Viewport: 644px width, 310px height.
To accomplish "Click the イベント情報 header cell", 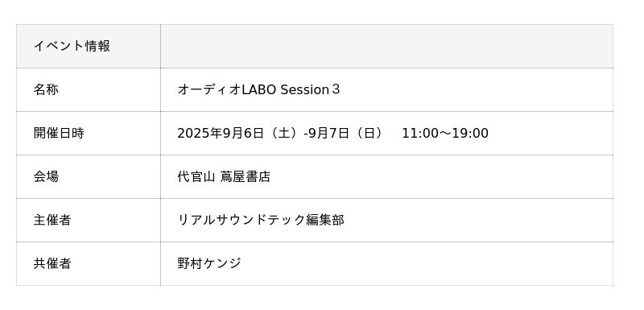I will tap(89, 46).
